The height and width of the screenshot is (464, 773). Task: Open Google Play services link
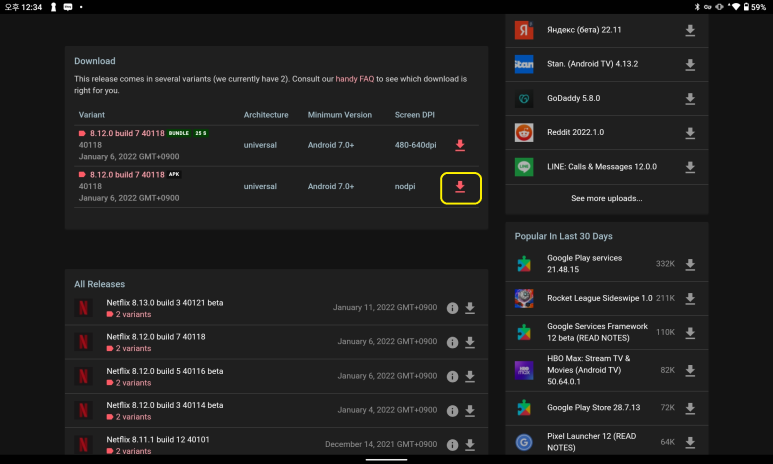584,264
